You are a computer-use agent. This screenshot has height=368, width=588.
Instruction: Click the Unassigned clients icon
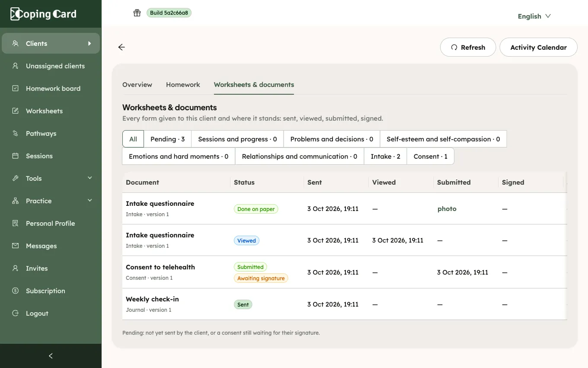click(x=16, y=66)
